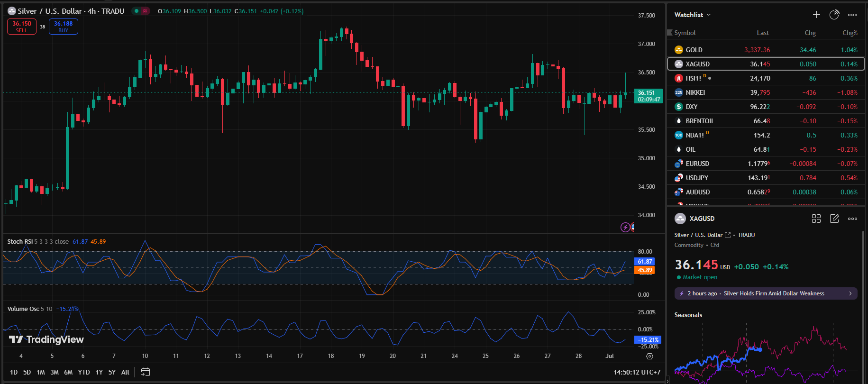Expand the Watchlist dropdown
The height and width of the screenshot is (384, 868).
pyautogui.click(x=693, y=15)
